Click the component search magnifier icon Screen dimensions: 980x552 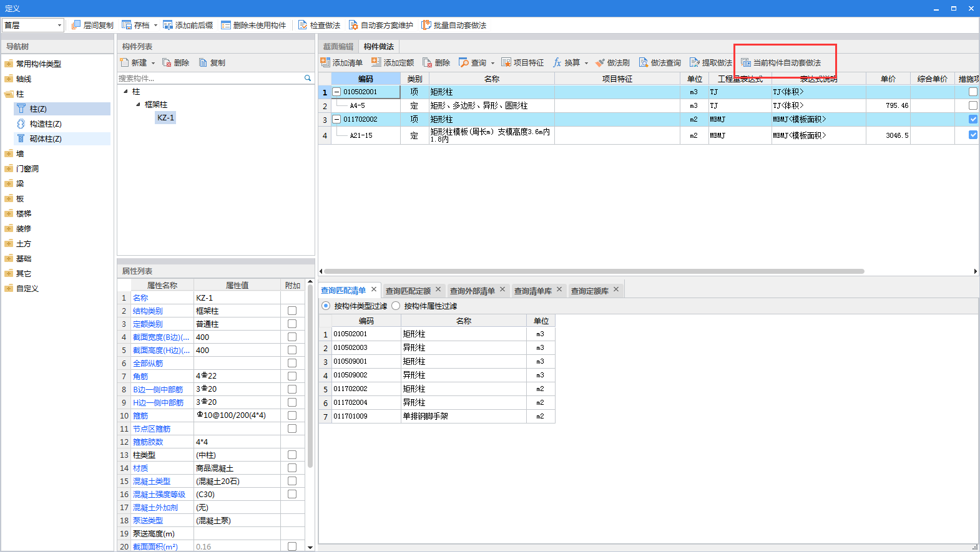(308, 78)
